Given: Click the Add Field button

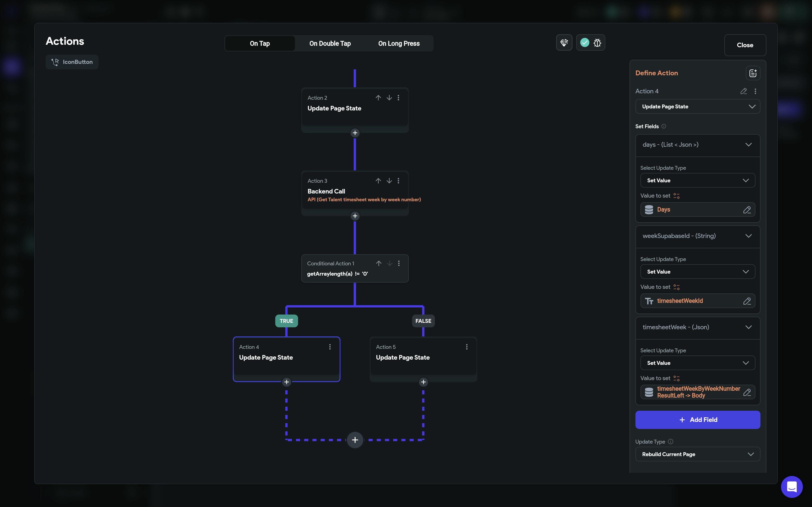Looking at the screenshot, I should (697, 420).
